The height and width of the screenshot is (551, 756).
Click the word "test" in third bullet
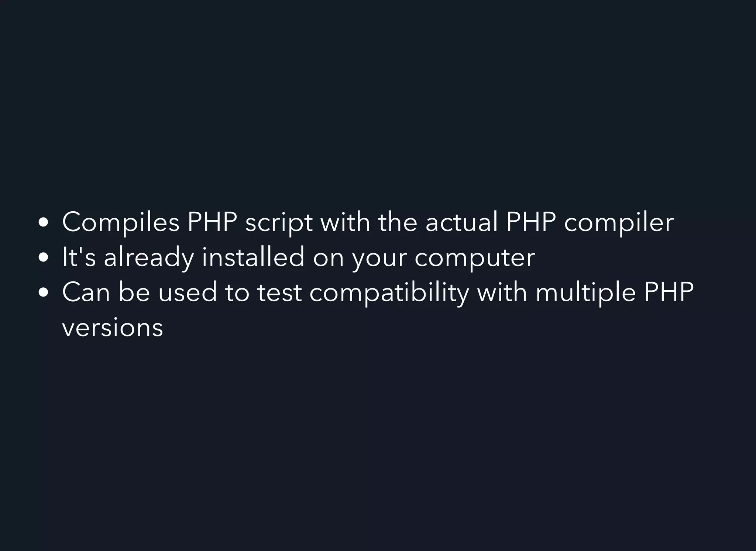click(279, 293)
